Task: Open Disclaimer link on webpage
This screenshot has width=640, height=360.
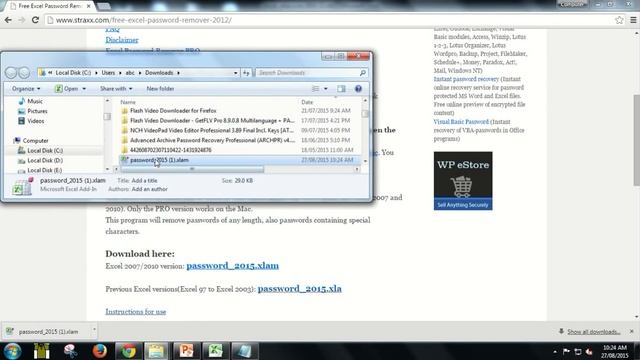Action: [122, 40]
